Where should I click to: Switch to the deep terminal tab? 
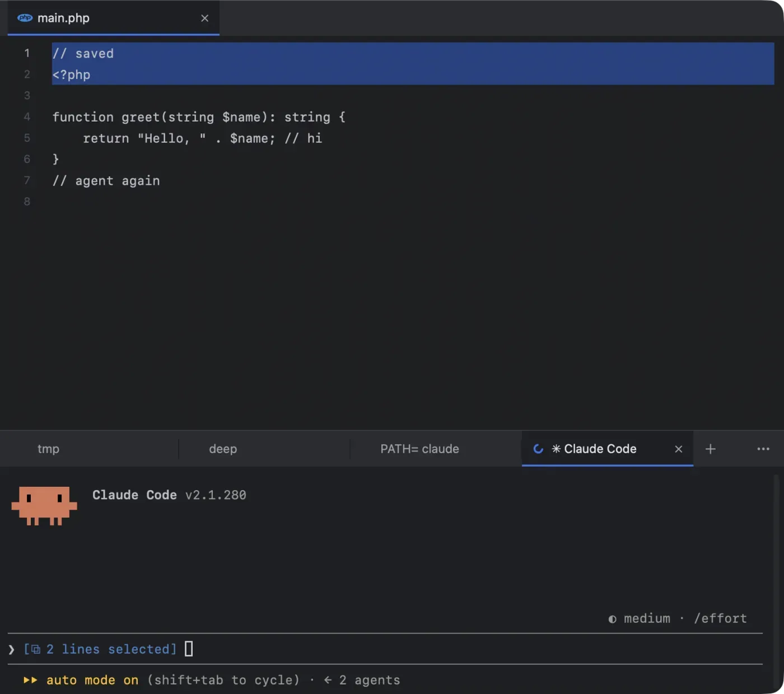[223, 449]
